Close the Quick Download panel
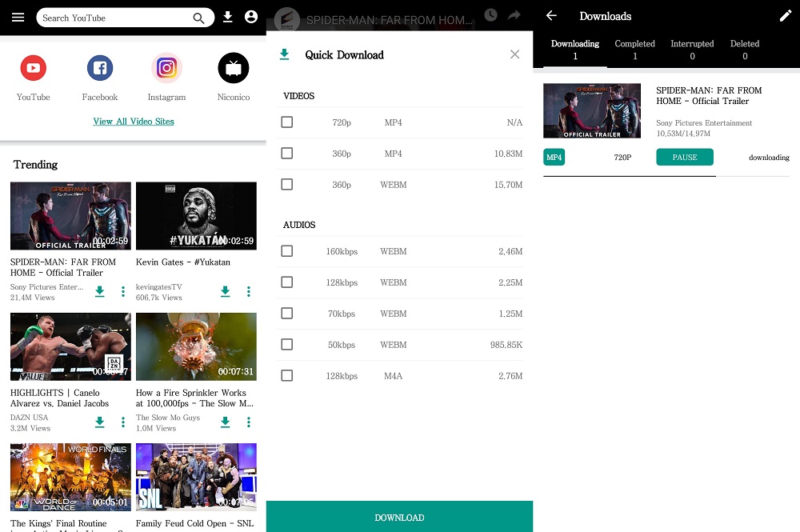 [x=514, y=54]
